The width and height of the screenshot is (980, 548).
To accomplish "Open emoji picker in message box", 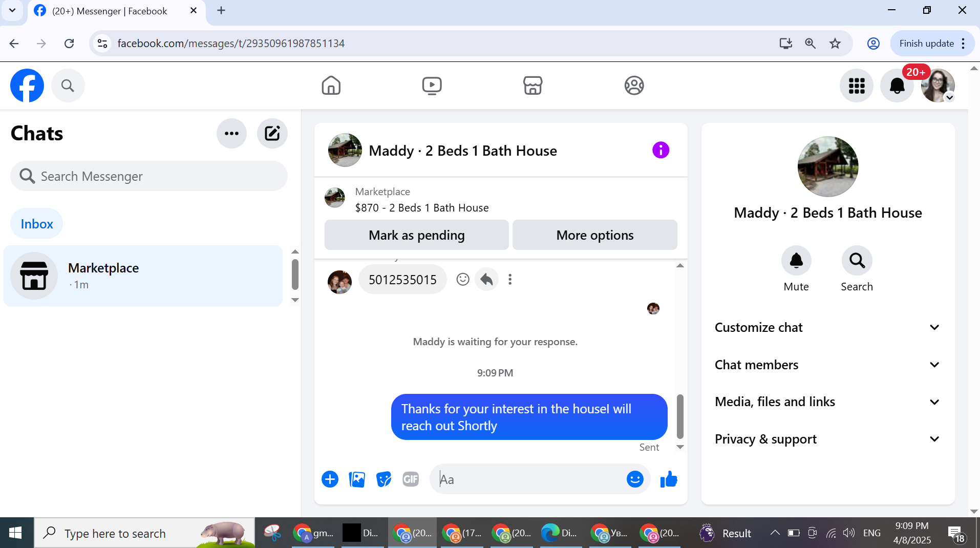I will [635, 479].
